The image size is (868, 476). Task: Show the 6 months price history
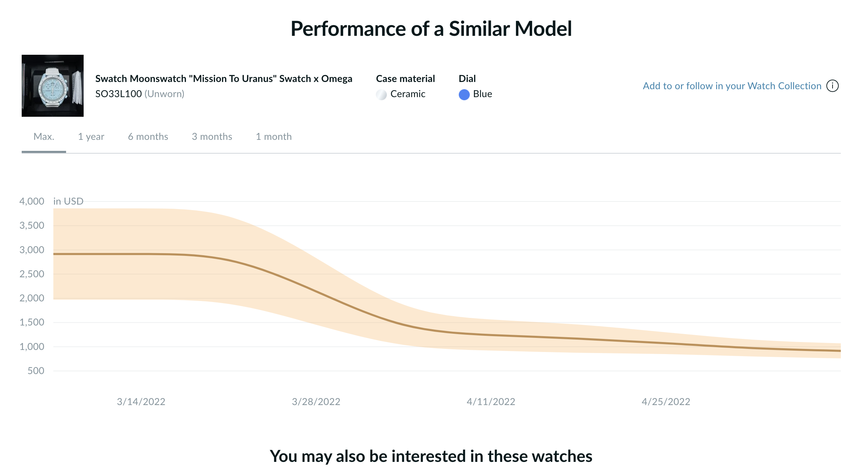click(x=148, y=137)
